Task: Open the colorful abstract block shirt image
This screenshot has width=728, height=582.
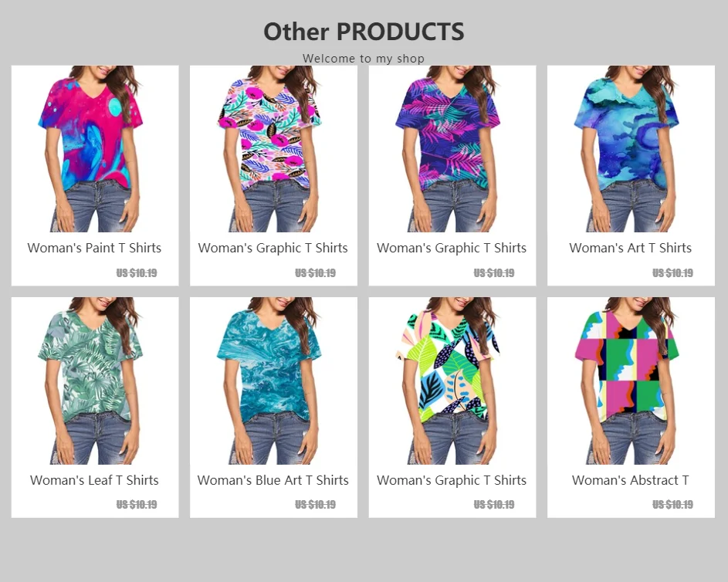Action: (x=631, y=381)
